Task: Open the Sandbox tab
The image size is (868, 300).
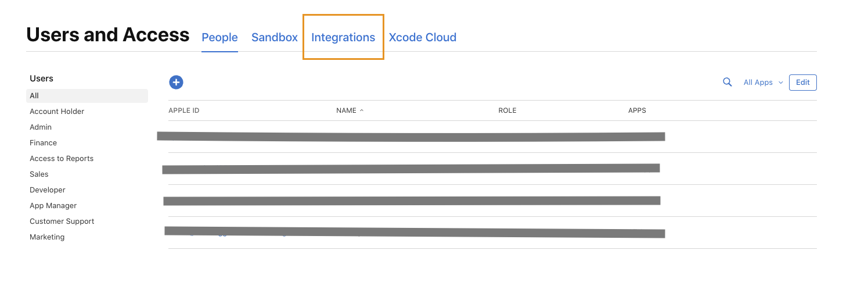Action: 275,37
